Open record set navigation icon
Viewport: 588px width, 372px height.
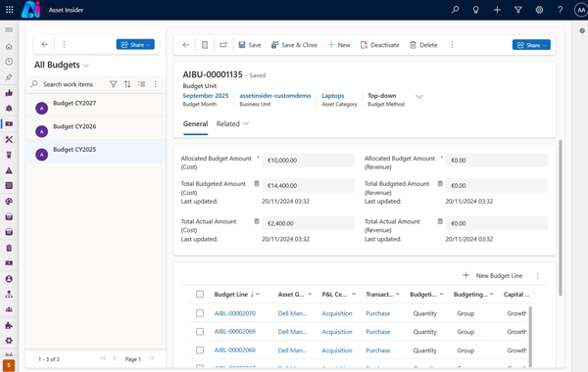[205, 45]
